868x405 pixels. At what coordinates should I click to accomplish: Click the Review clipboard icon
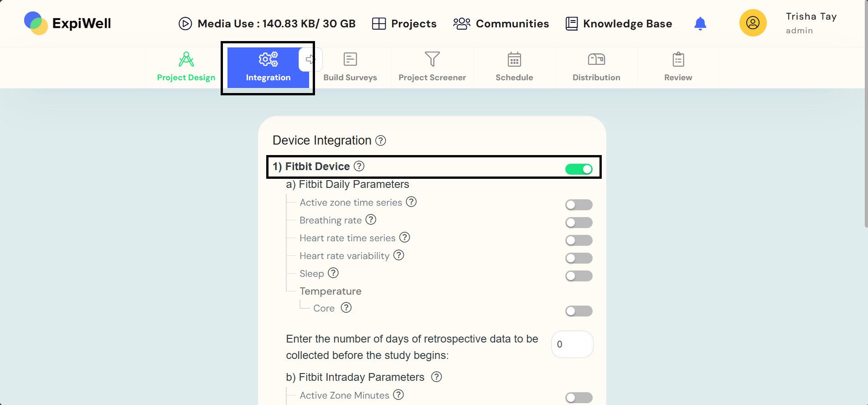click(678, 59)
